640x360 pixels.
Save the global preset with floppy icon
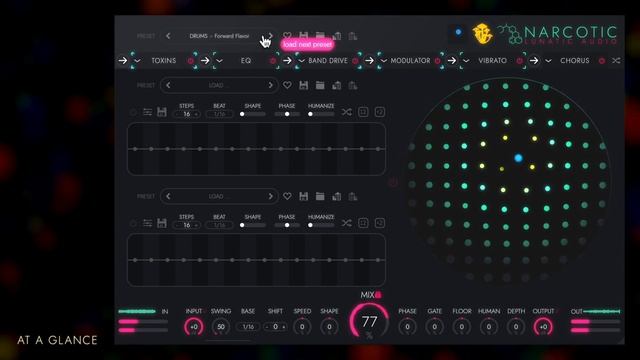click(x=303, y=36)
